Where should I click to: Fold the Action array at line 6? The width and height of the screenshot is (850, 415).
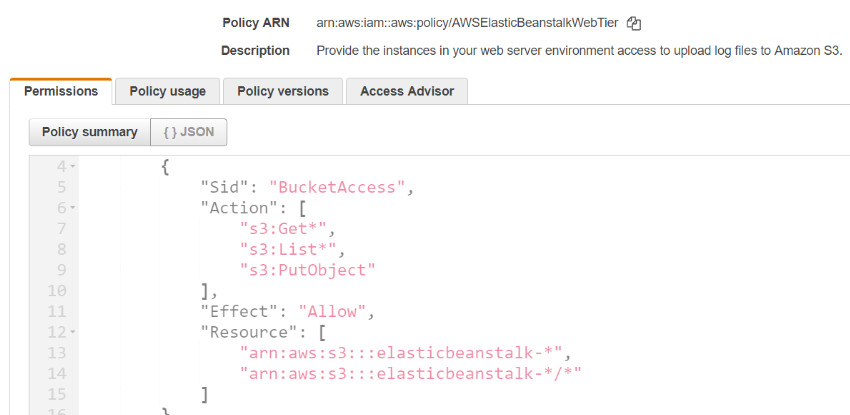click(73, 208)
